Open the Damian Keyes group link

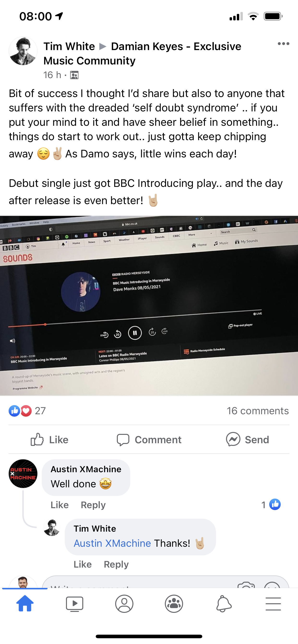142,53
